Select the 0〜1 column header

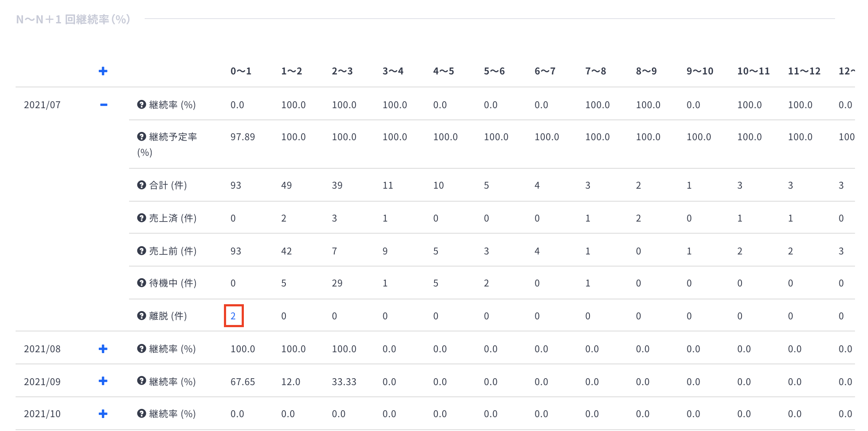coord(241,71)
